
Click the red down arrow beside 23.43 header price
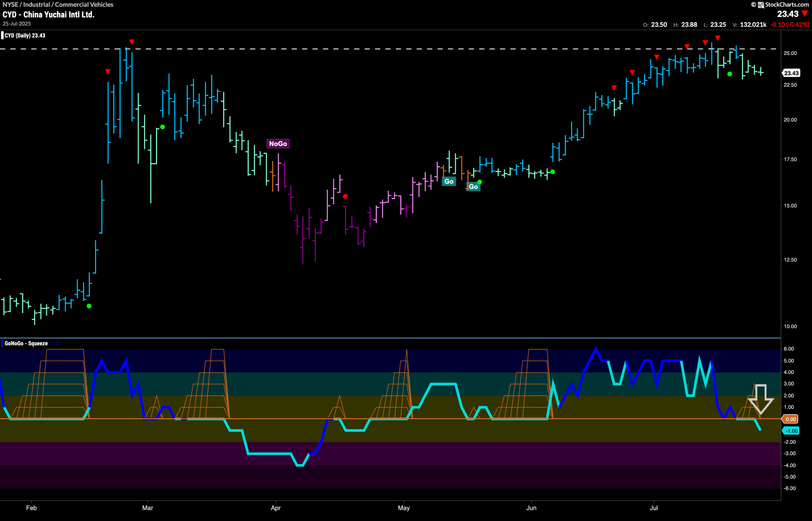point(805,14)
